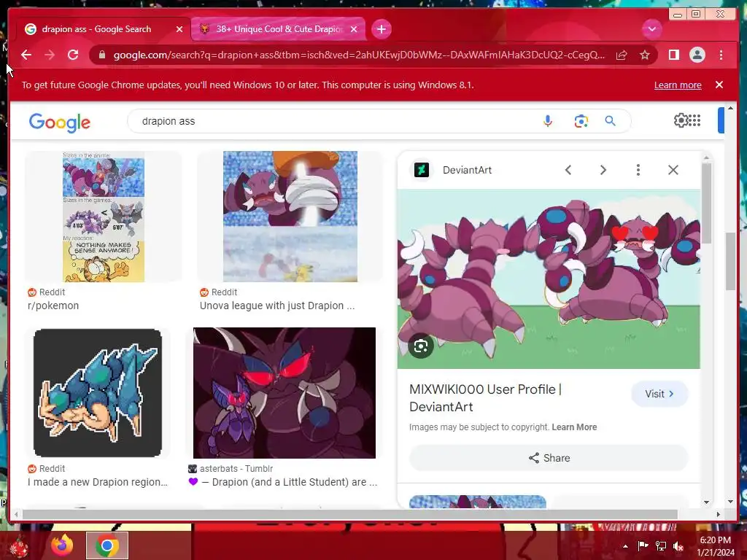Show the previous image in preview panel
This screenshot has width=747, height=560.
tap(568, 170)
